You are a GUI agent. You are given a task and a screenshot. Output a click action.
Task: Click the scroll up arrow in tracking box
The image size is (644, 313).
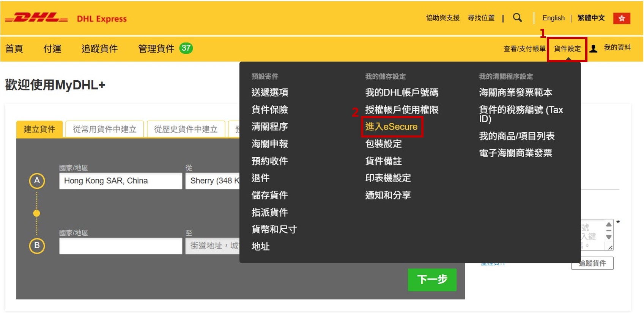[x=609, y=224]
